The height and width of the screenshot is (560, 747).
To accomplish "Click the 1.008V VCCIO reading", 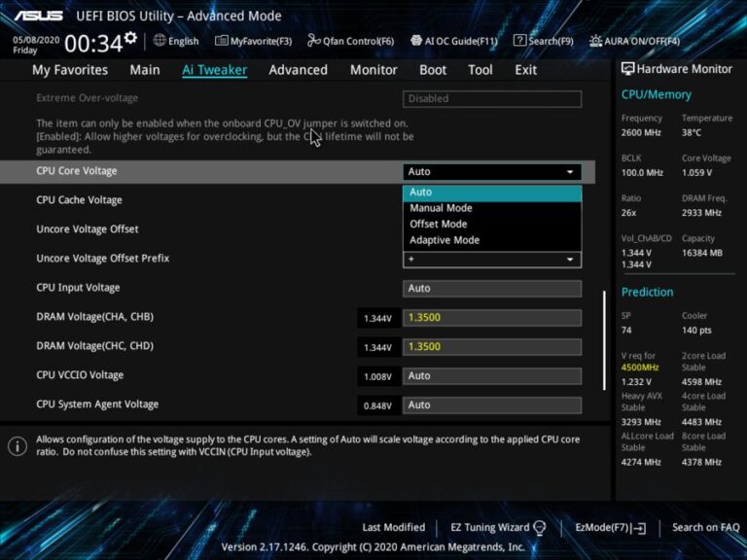I will point(377,376).
